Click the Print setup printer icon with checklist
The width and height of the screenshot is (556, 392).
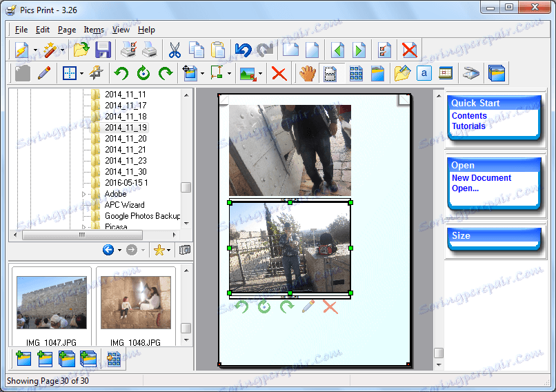(x=129, y=50)
